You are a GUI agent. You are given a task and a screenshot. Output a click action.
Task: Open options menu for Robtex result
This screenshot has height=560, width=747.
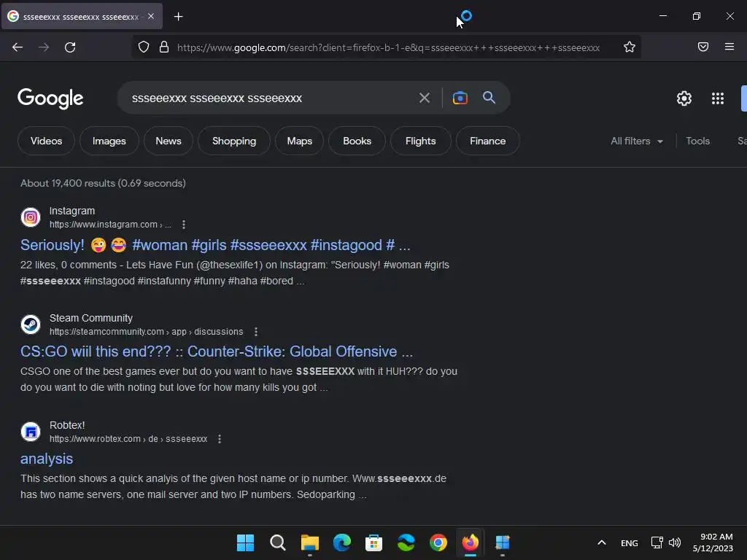click(x=219, y=438)
